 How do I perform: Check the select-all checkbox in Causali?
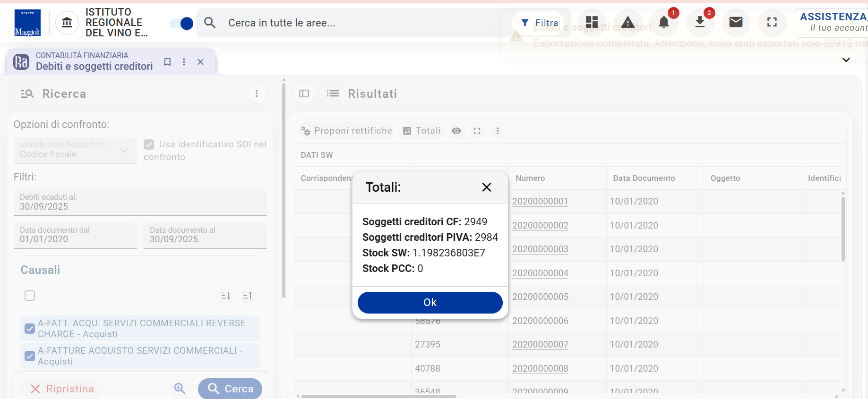(x=30, y=296)
